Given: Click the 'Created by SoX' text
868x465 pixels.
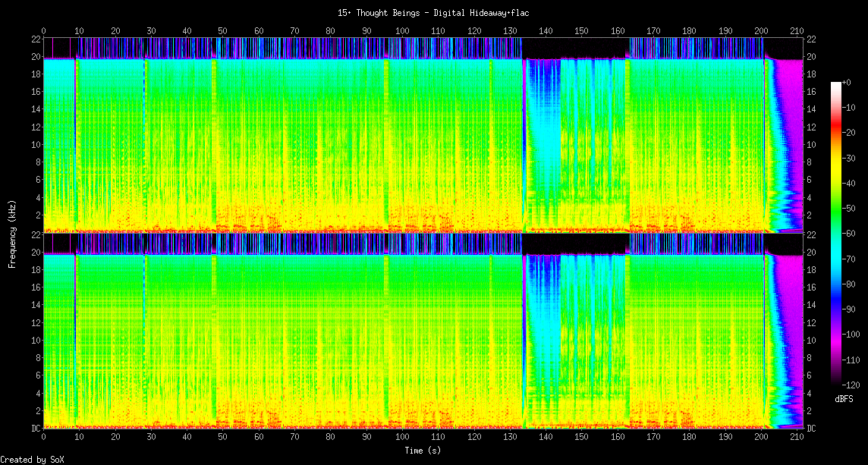Looking at the screenshot, I should 32,460.
